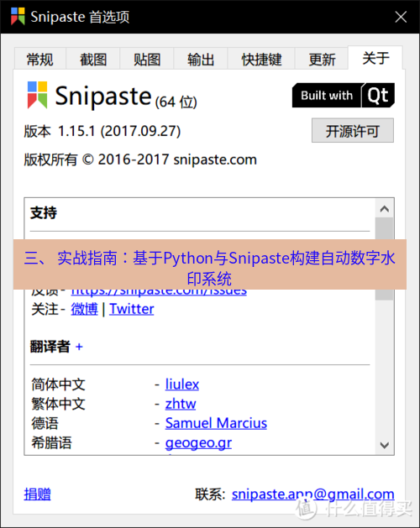Image resolution: width=420 pixels, height=528 pixels.
Task: Open the 微博 link
Action: pos(84,309)
